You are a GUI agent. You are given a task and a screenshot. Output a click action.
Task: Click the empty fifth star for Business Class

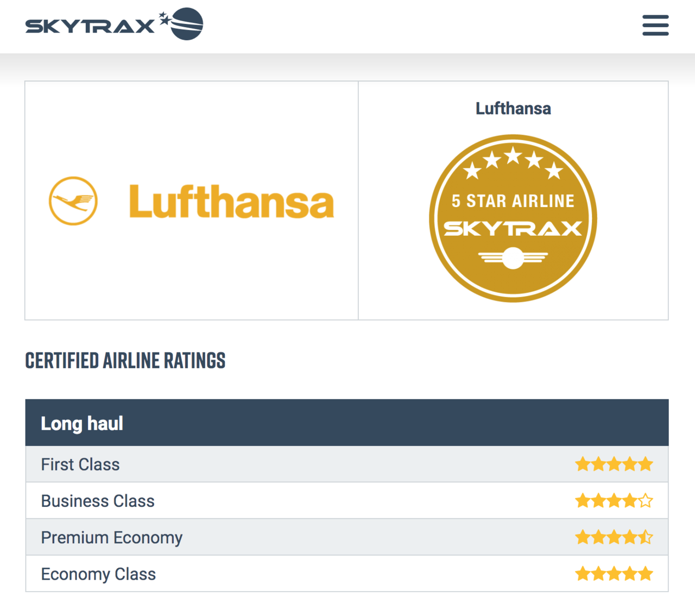click(646, 501)
